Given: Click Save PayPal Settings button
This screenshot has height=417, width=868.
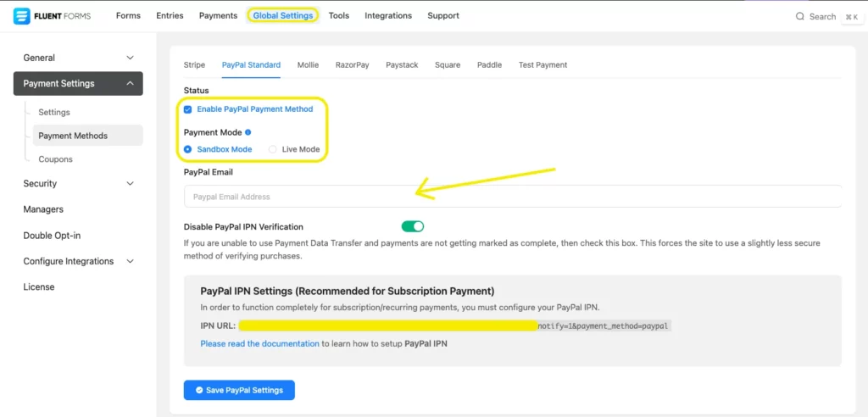Looking at the screenshot, I should tap(239, 390).
